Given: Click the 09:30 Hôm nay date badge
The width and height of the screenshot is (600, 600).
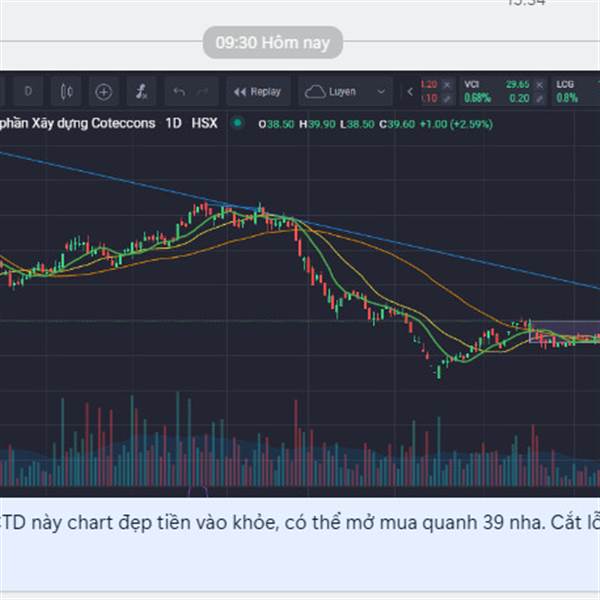Looking at the screenshot, I should [x=272, y=42].
